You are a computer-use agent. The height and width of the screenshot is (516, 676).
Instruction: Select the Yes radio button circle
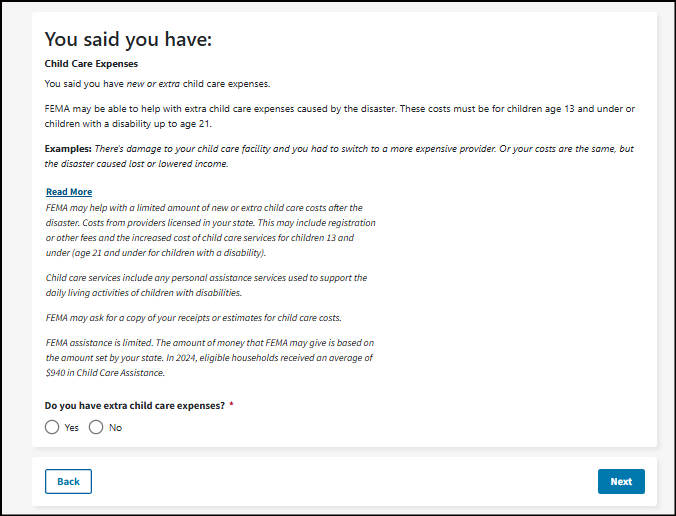[x=52, y=427]
